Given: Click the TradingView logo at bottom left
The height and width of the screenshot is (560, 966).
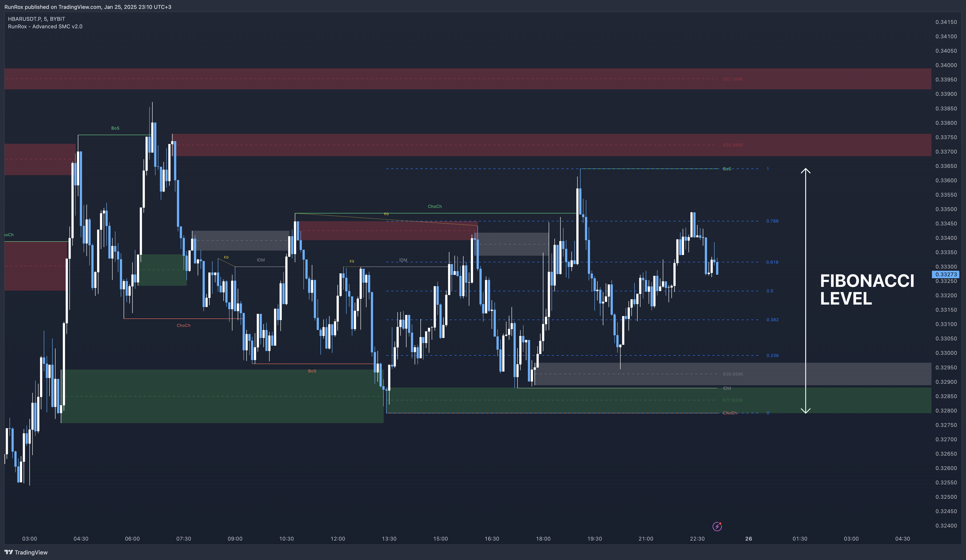Looking at the screenshot, I should [26, 552].
